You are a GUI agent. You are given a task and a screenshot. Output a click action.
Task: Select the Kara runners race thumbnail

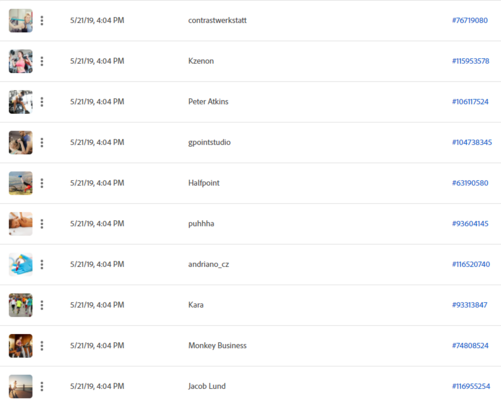pyautogui.click(x=21, y=305)
